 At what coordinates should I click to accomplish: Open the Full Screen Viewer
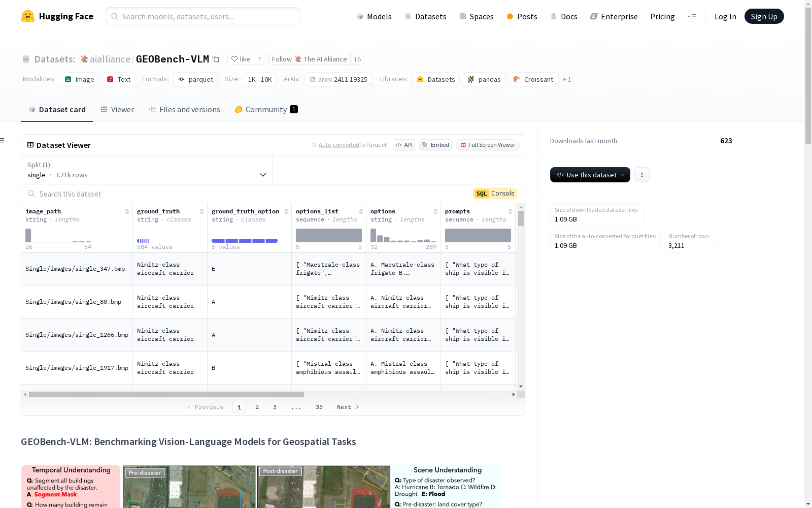(x=487, y=145)
